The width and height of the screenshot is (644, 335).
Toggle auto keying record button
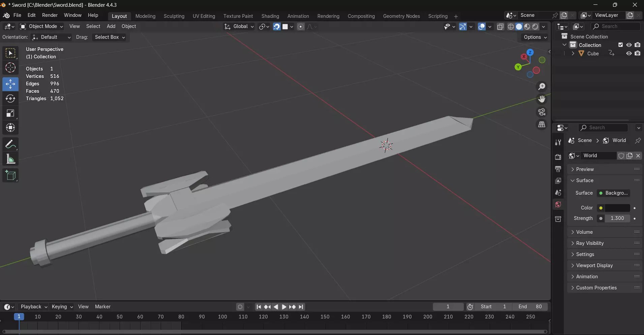click(240, 307)
